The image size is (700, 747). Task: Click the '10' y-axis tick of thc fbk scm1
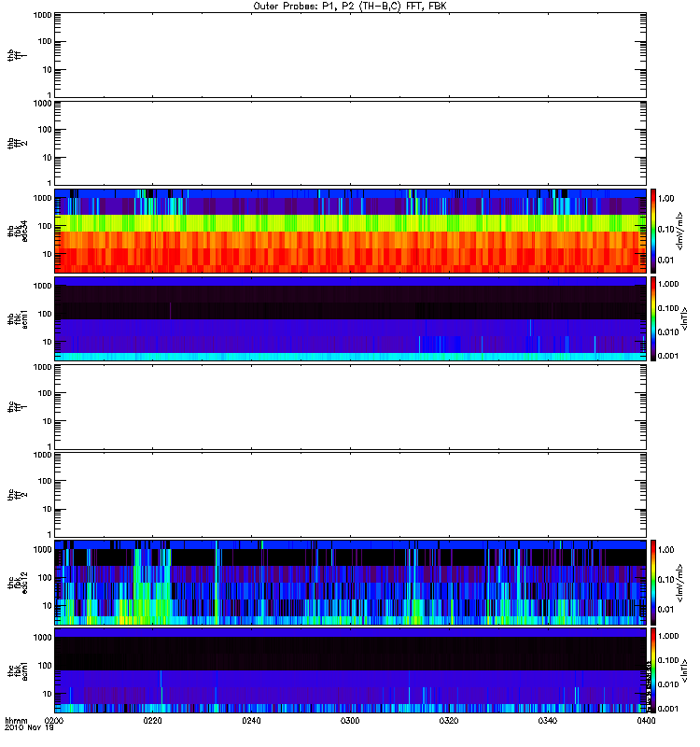pyautogui.click(x=47, y=694)
